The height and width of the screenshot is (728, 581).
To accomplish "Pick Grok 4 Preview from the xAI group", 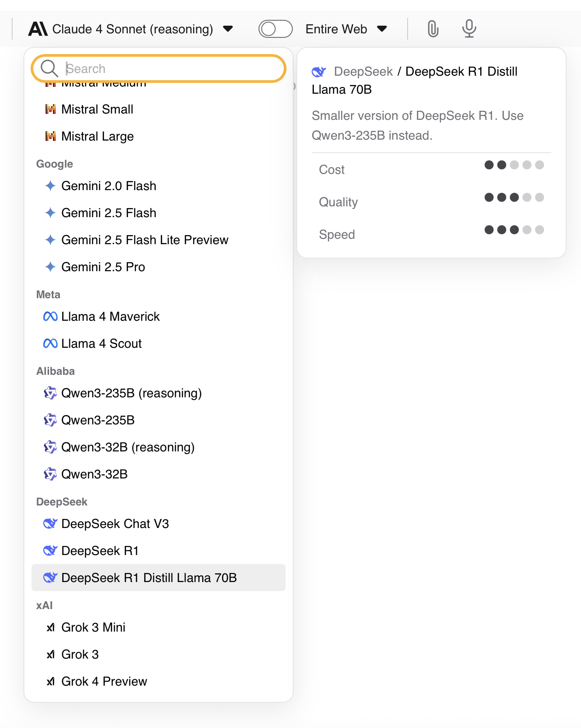I will point(104,682).
